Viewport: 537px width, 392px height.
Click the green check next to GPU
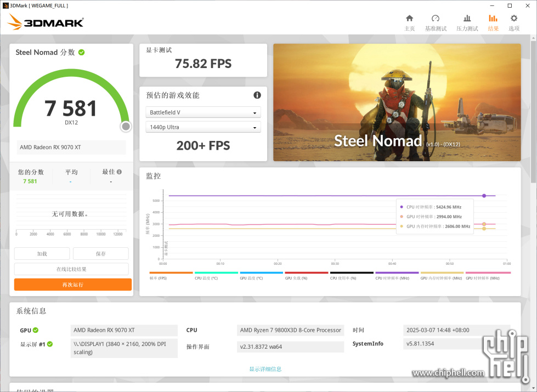tap(36, 330)
